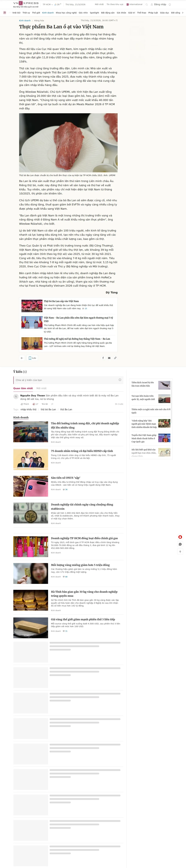The height and width of the screenshot is (868, 186).
Task: Click the 'Kinh doanh' section heading above article list
Action: pyautogui.click(x=21, y=418)
